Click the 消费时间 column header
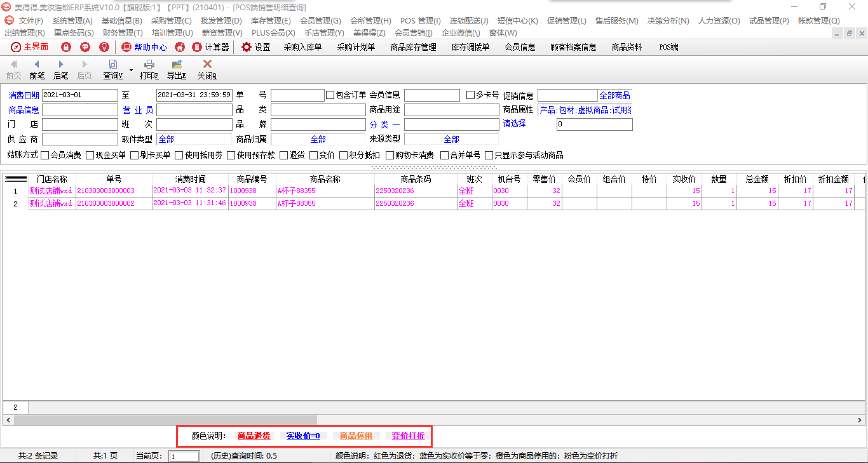This screenshot has height=463, width=868. [190, 179]
